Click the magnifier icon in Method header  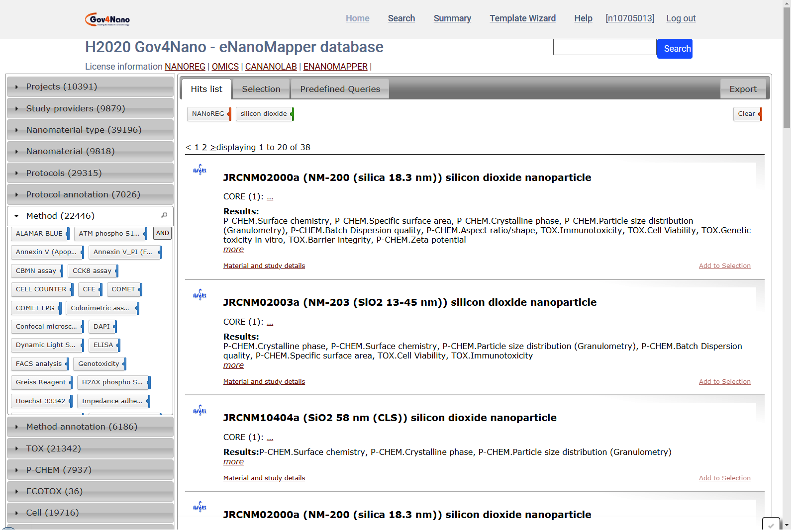click(x=164, y=215)
